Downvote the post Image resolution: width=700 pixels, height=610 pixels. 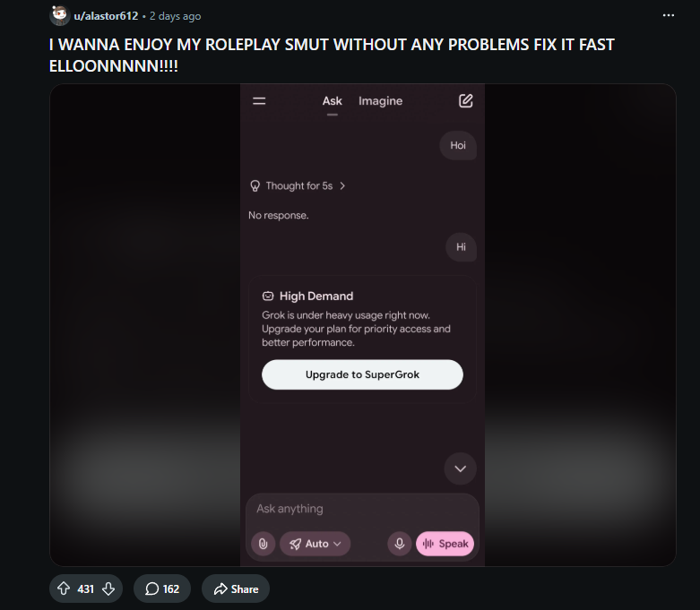(108, 589)
